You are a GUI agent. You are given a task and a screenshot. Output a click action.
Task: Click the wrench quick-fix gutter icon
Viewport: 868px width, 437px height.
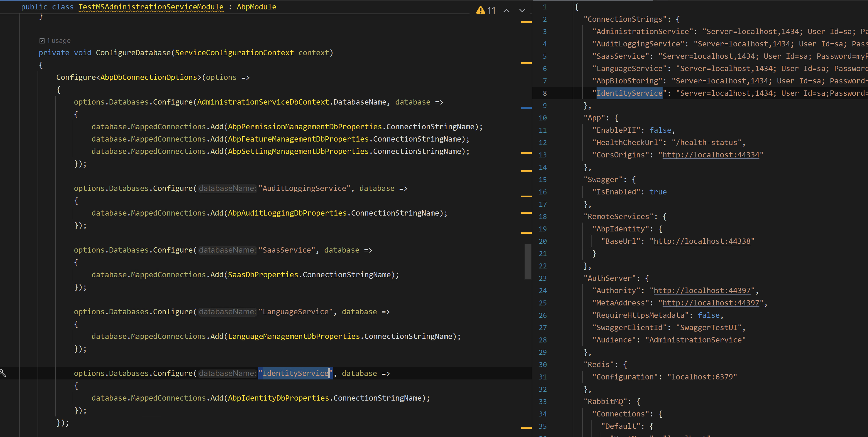coord(3,373)
